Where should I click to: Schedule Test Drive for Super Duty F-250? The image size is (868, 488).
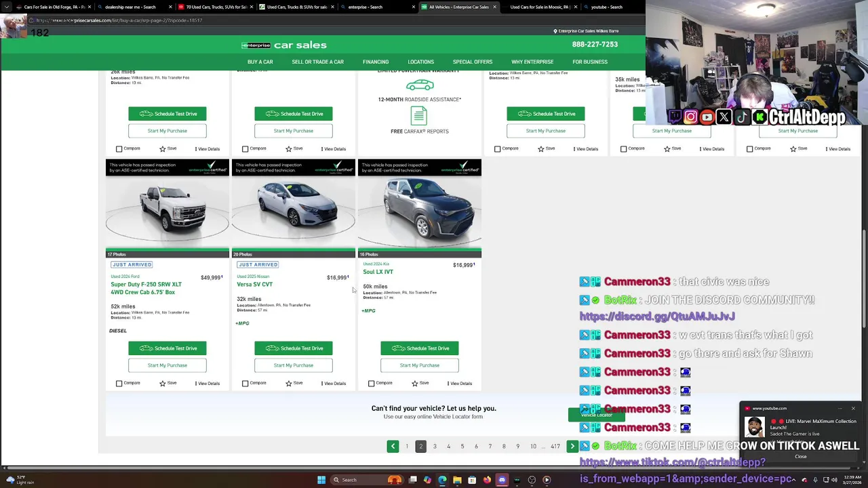click(167, 348)
